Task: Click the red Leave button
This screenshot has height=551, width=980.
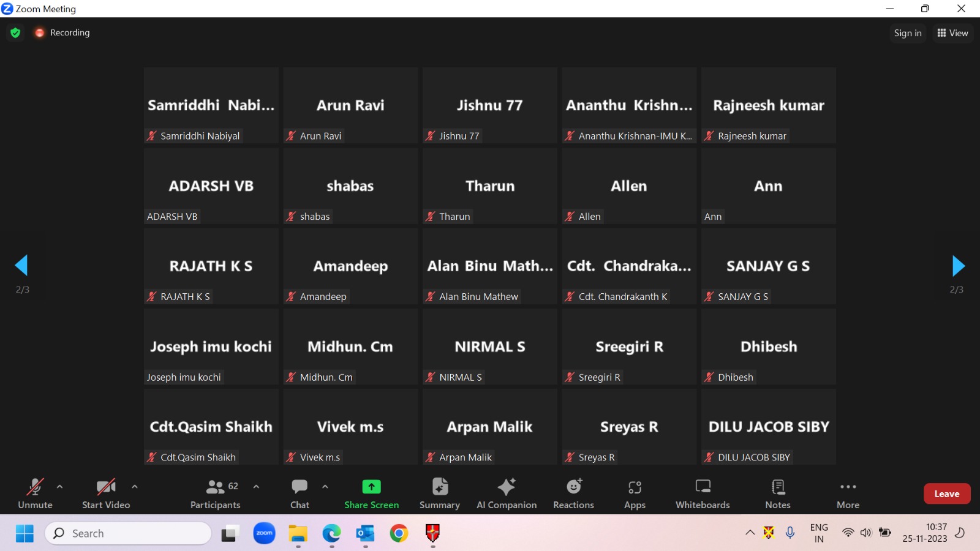Action: [946, 494]
